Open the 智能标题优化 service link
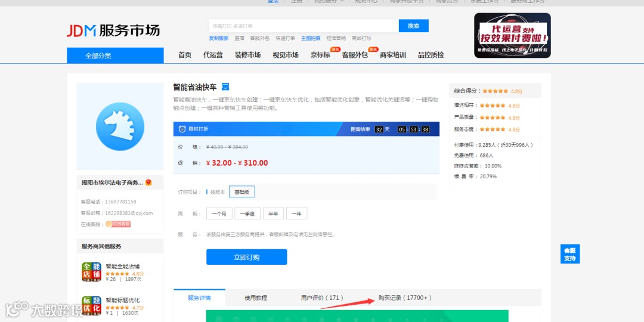 (123, 300)
